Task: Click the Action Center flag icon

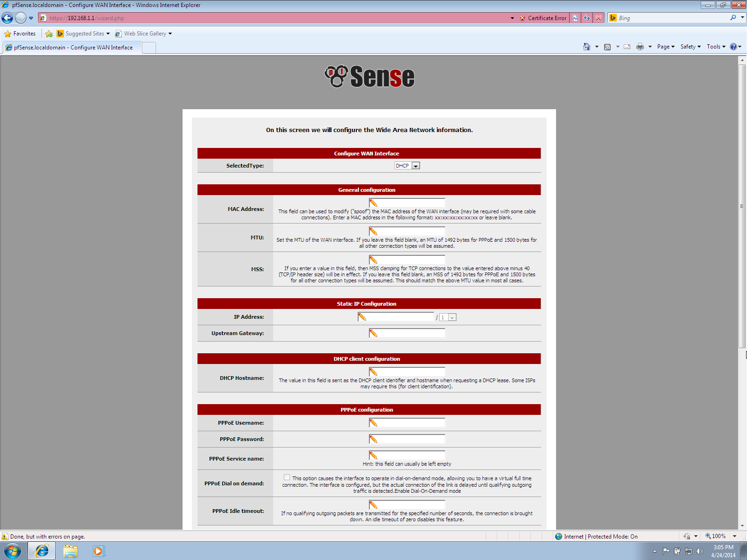Action: tap(666, 551)
